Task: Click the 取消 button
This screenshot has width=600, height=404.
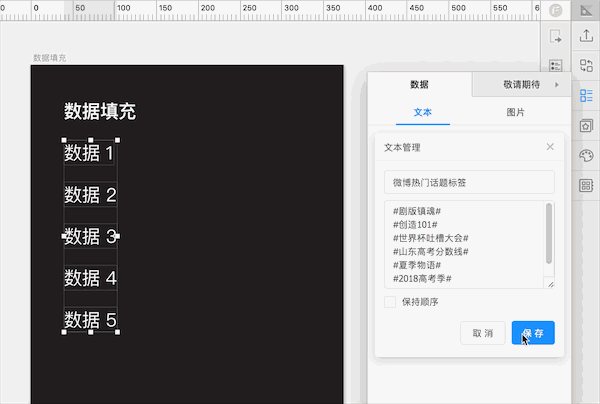Action: [482, 333]
